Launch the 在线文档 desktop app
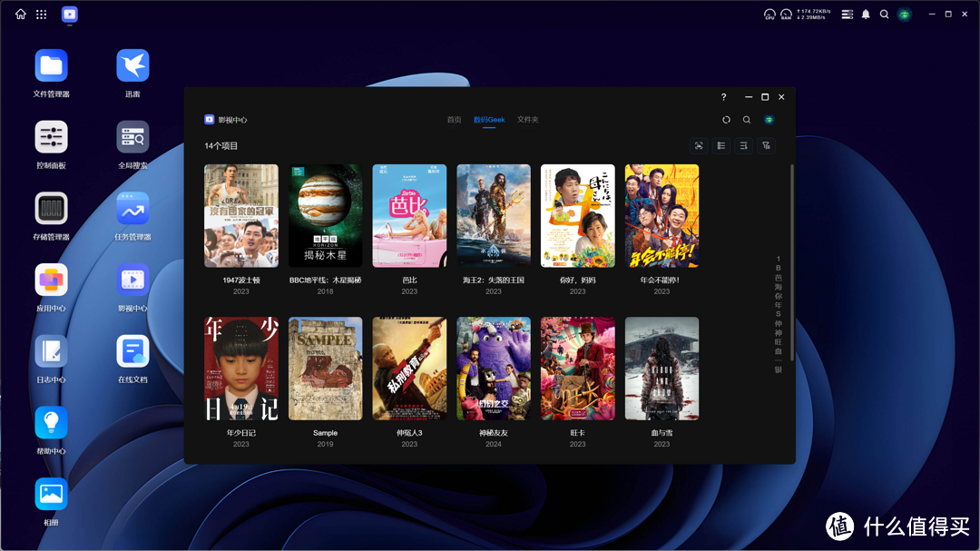This screenshot has width=980, height=551. [132, 351]
